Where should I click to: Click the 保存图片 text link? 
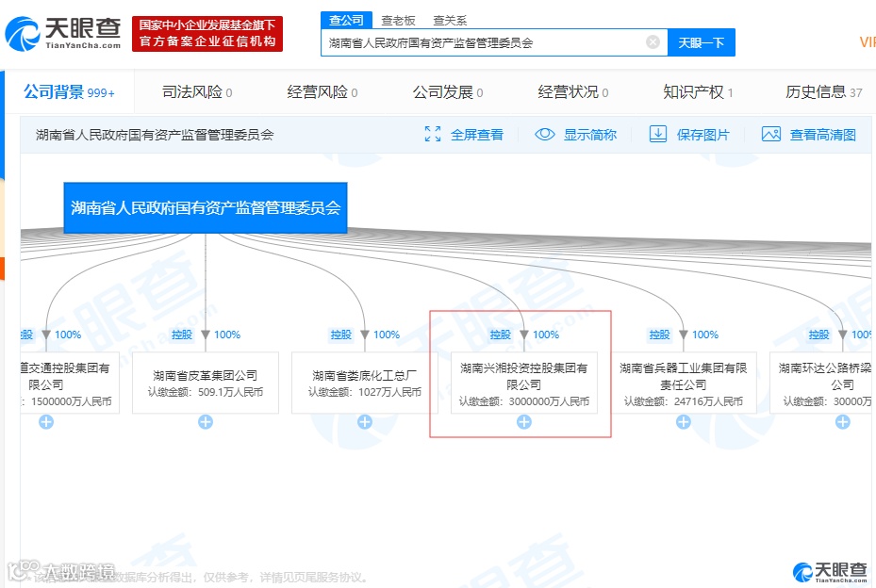point(702,135)
